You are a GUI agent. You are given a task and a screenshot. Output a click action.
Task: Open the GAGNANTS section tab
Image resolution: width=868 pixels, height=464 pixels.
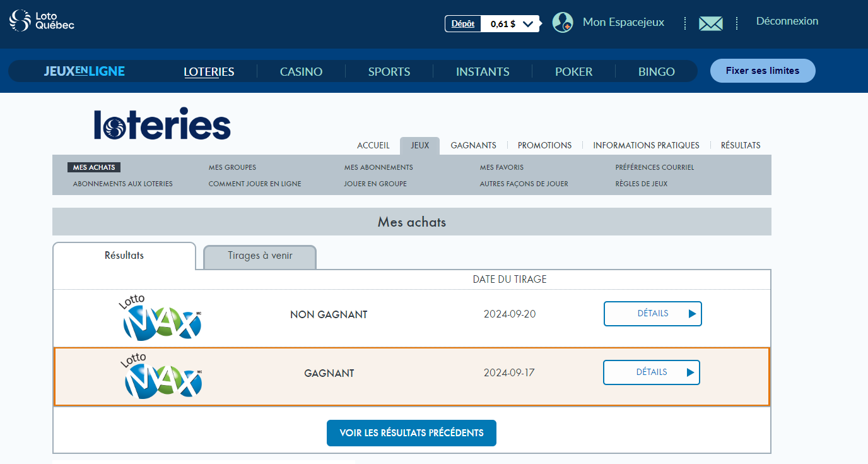[x=473, y=145]
